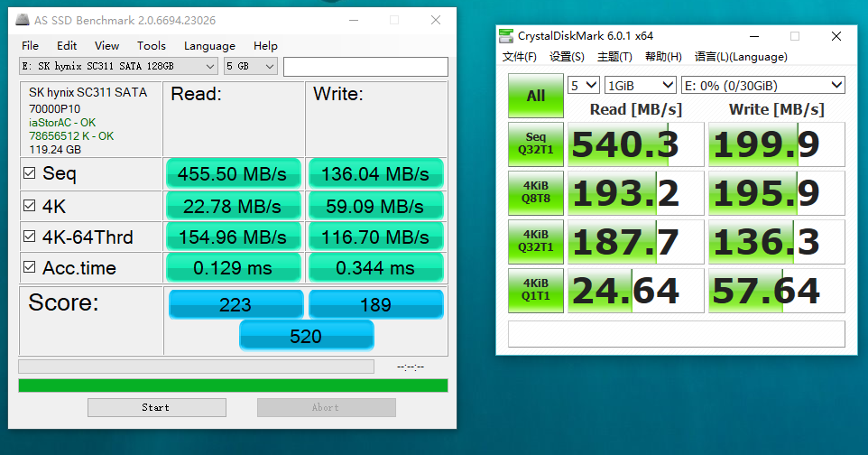Open the 1GiB test size dropdown

[x=640, y=86]
